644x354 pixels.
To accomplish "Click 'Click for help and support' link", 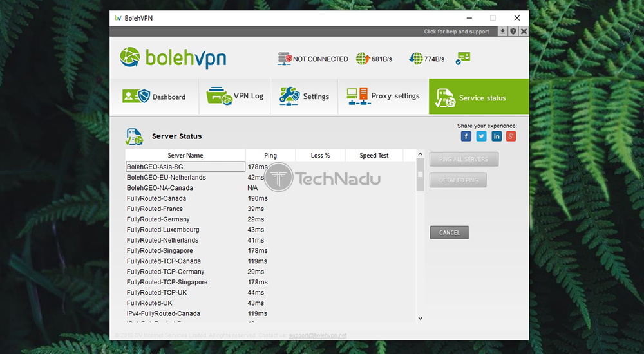I will pos(457,32).
